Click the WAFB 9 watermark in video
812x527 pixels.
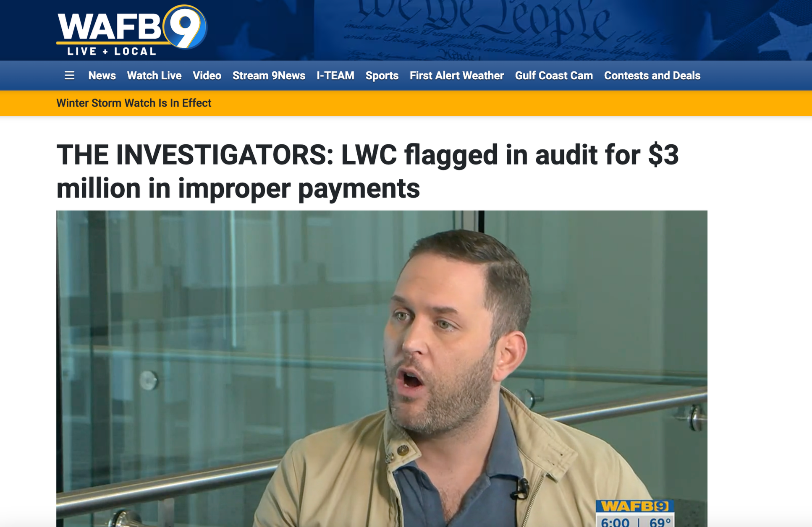(635, 506)
